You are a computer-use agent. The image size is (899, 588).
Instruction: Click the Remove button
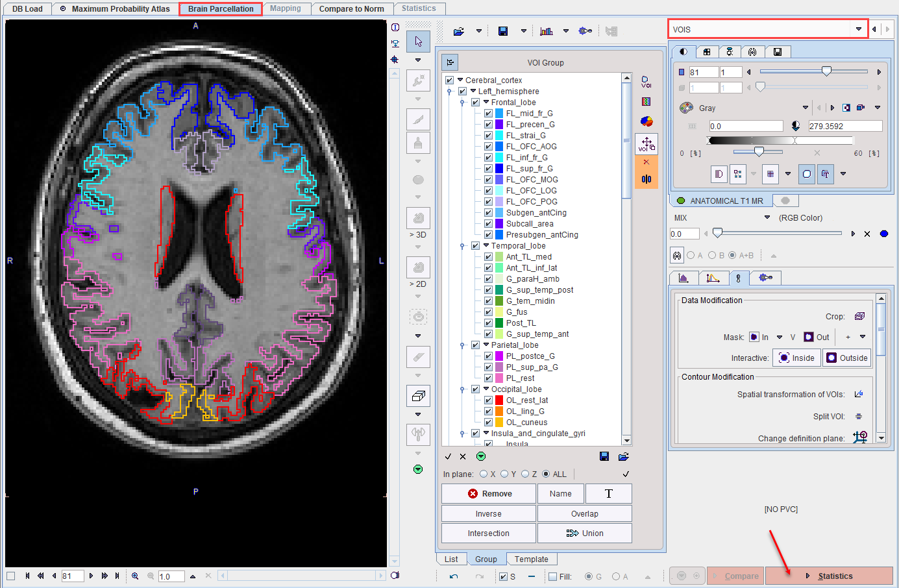[x=489, y=493]
